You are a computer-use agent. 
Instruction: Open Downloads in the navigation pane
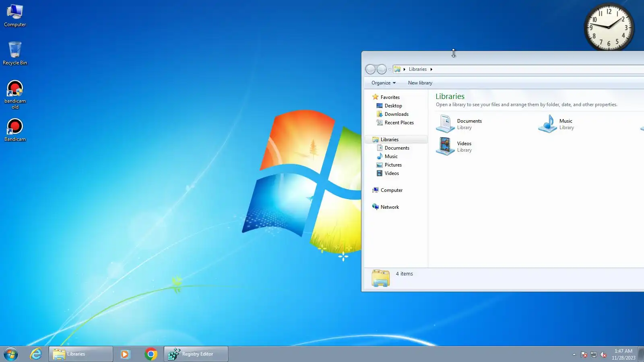[396, 114]
